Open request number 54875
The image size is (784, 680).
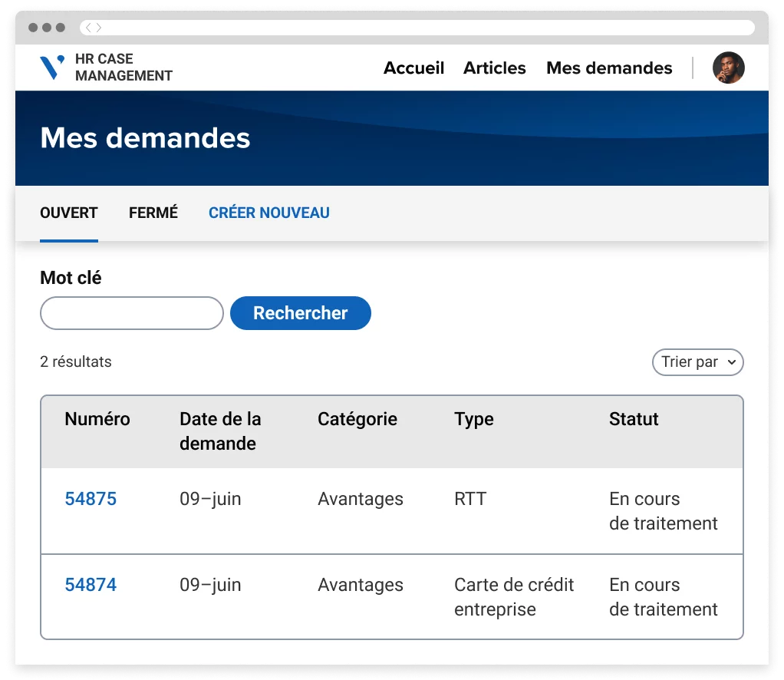(x=91, y=499)
